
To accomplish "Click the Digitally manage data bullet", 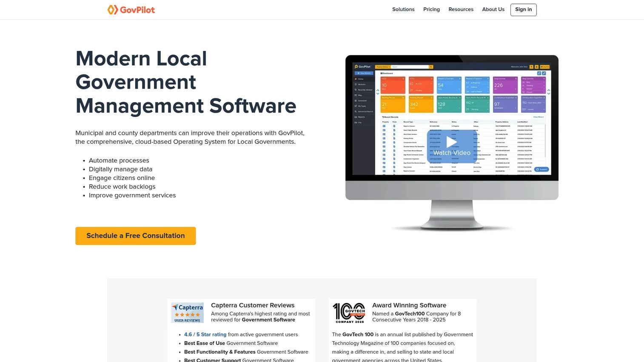I will click(x=120, y=169).
